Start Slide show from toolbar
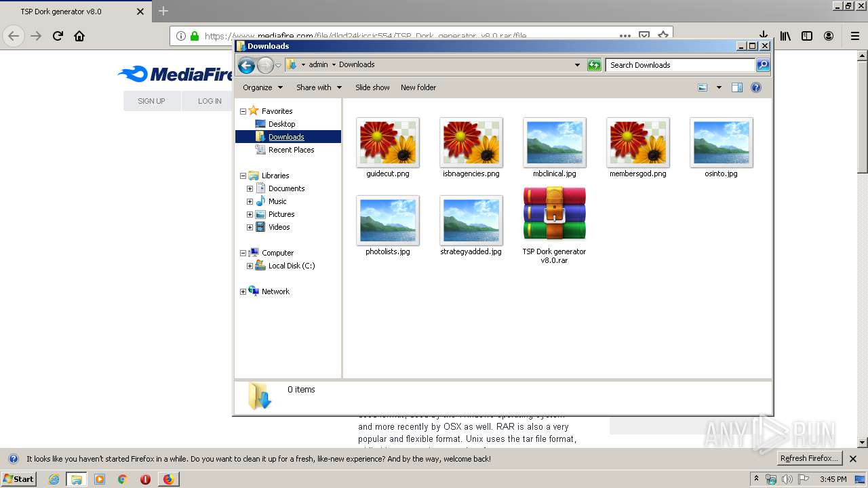 pyautogui.click(x=372, y=87)
